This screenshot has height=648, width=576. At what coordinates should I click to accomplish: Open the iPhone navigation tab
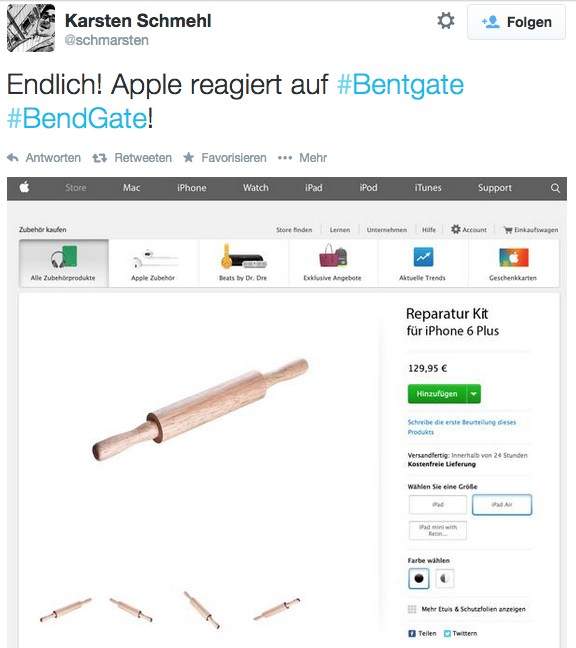[192, 188]
